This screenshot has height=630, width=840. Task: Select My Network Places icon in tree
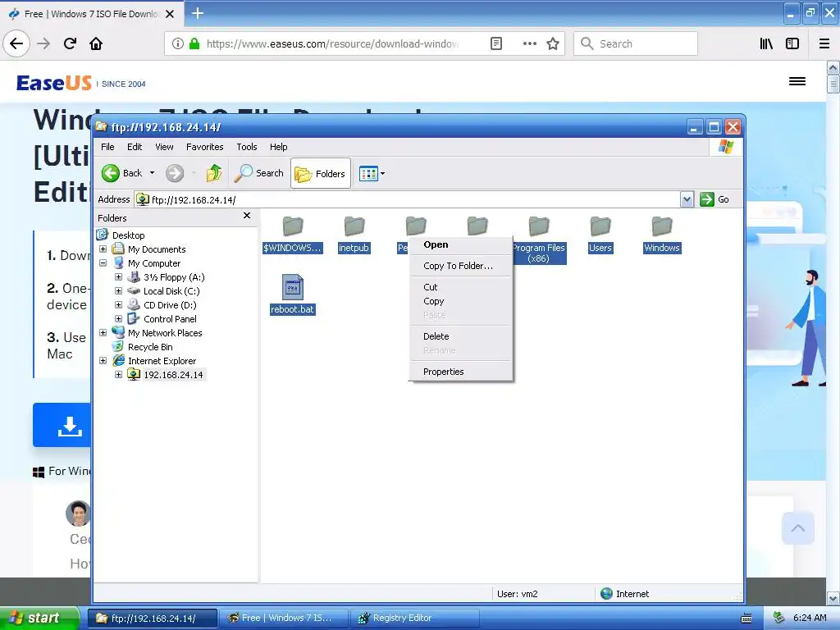pos(118,333)
